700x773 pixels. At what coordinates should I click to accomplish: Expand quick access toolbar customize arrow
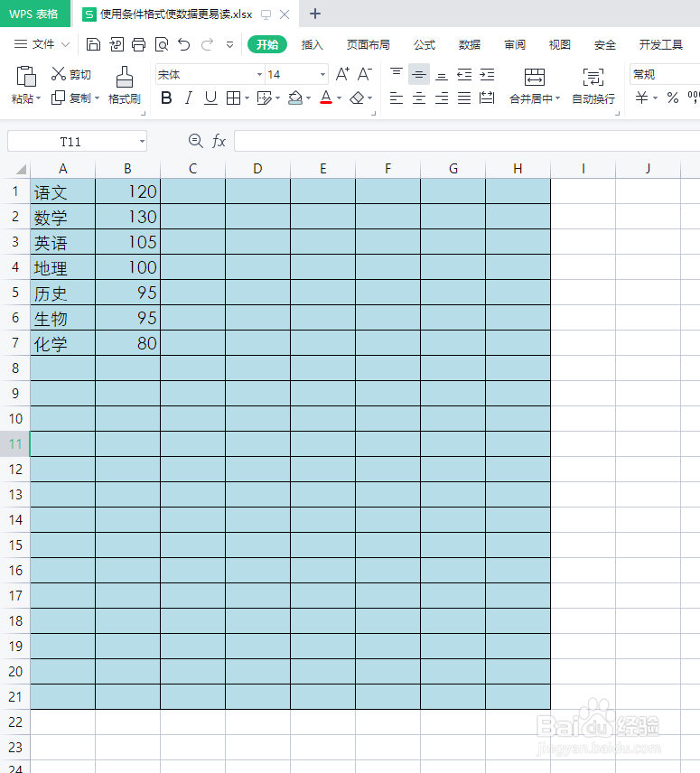point(229,44)
